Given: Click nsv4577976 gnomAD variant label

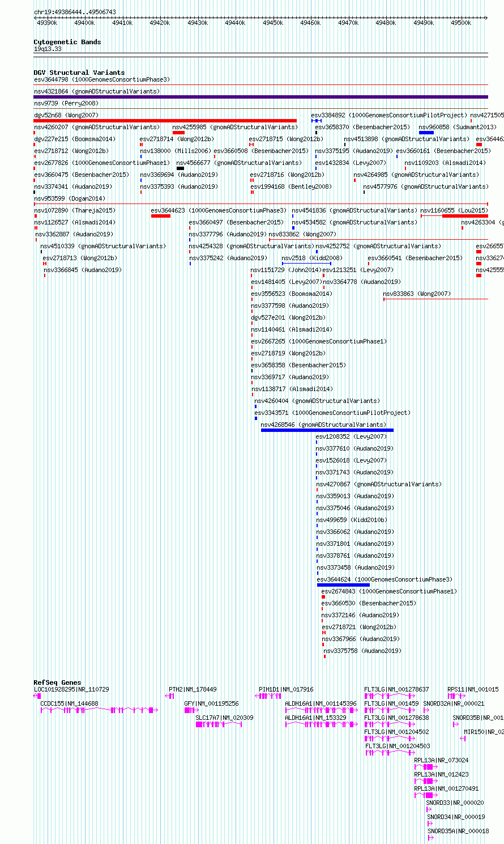Looking at the screenshot, I should coord(425,186).
